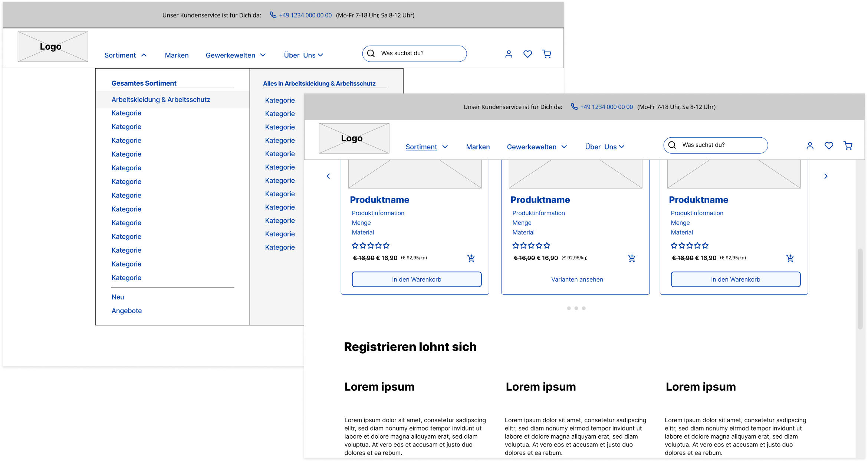Select Arbeitskleidung & Arbeitsschutz category
868x462 pixels.
(x=161, y=99)
